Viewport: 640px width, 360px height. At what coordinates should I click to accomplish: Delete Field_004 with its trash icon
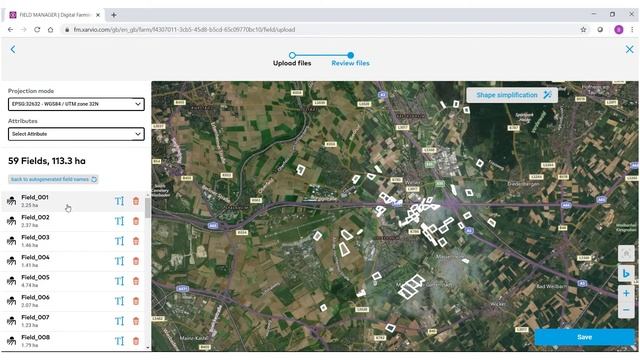click(x=136, y=261)
